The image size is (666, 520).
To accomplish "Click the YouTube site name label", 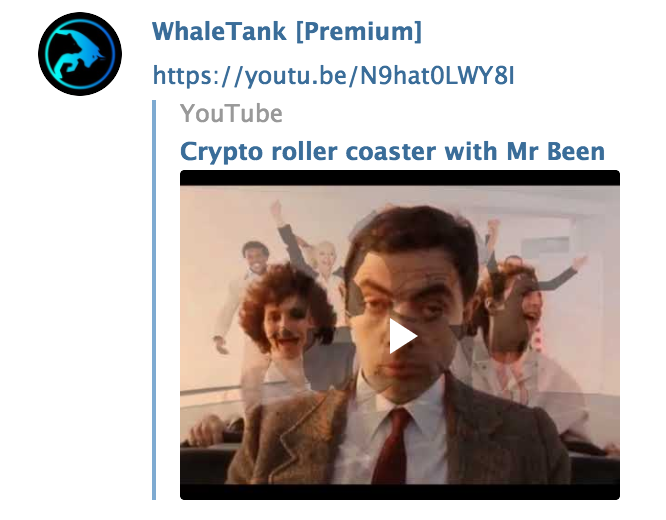I will (231, 113).
